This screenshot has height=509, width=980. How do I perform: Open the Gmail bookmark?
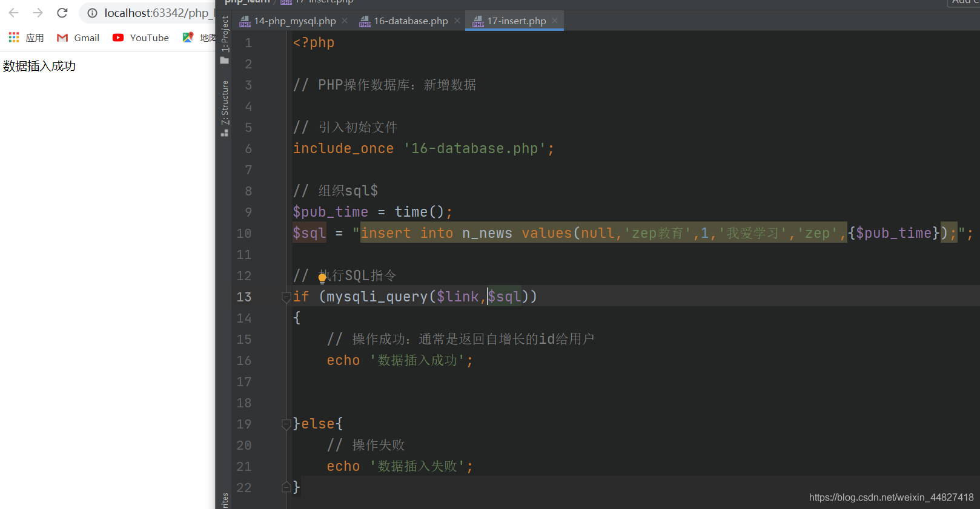coord(78,38)
